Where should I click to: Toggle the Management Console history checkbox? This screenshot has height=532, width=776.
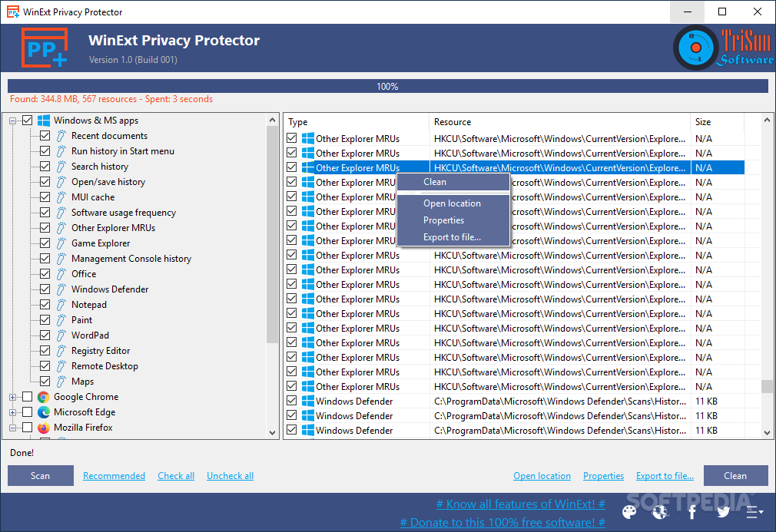tap(45, 259)
